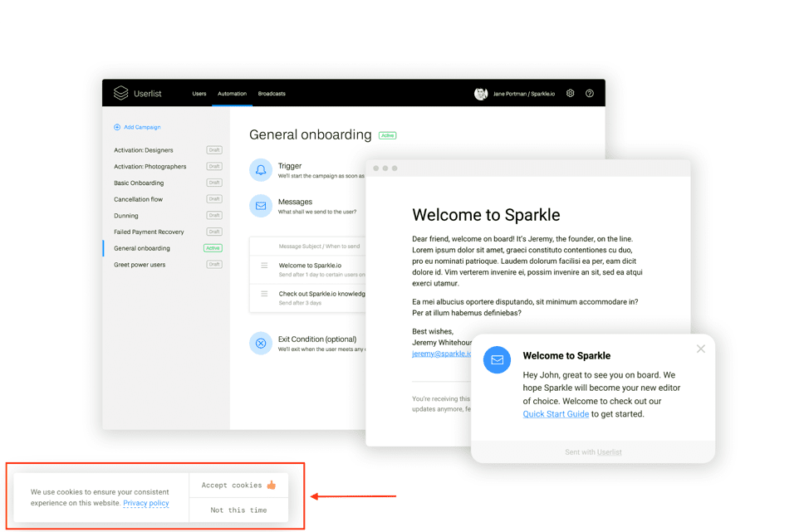Select the Basic Onboarding campaign
The width and height of the screenshot is (809, 532).
pyautogui.click(x=139, y=183)
